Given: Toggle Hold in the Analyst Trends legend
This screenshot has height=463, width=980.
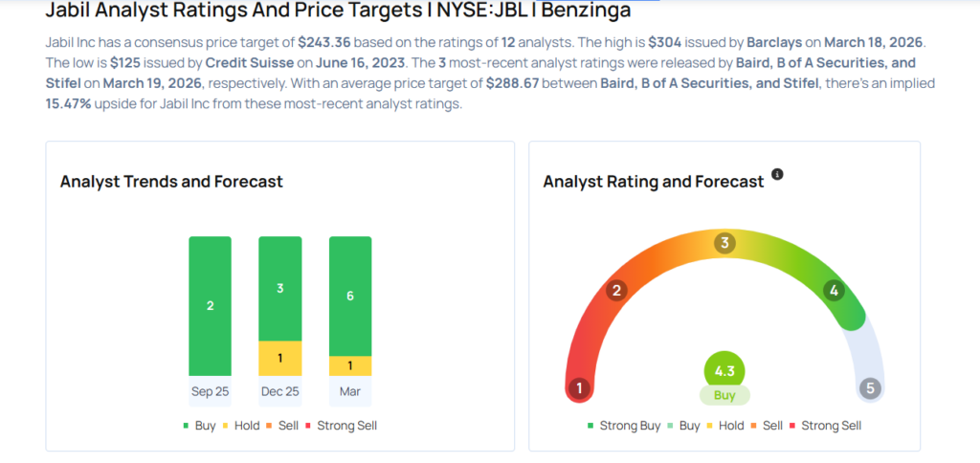Looking at the screenshot, I should [x=247, y=425].
